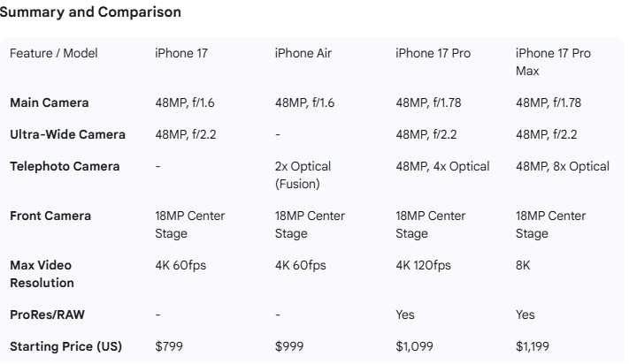
Task: Click the $1,199 price cell
Action: pyautogui.click(x=534, y=345)
